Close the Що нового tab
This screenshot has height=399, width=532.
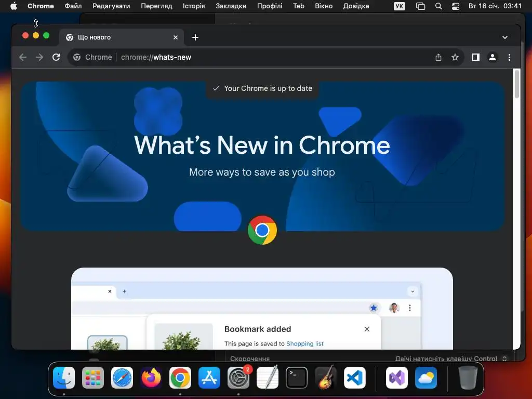click(x=176, y=37)
